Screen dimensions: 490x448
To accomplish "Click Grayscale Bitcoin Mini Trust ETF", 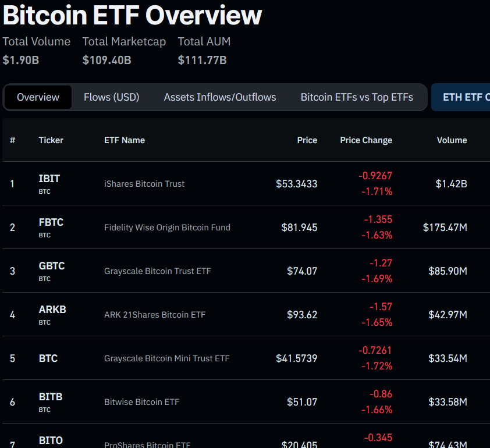I will click(x=166, y=358).
